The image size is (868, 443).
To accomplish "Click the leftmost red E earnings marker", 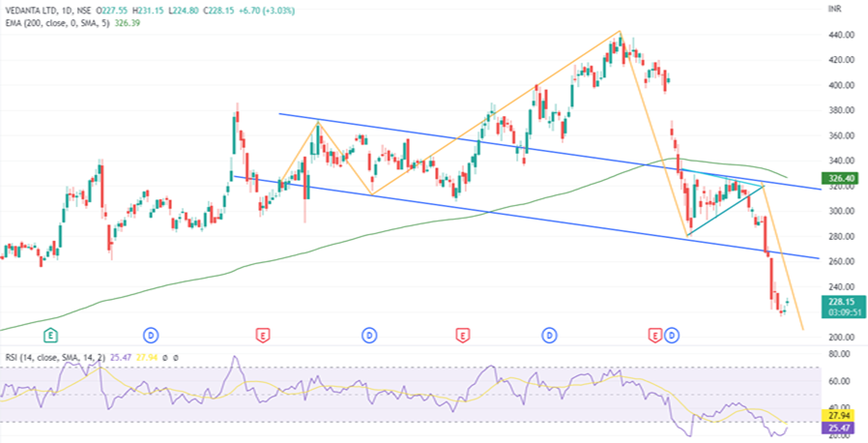I will 263,335.
